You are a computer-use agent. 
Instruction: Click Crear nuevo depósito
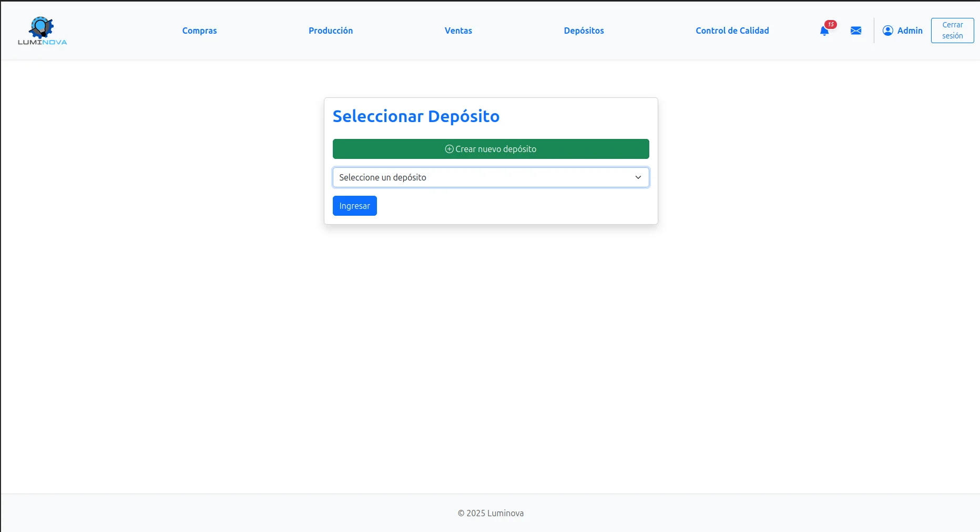(496, 149)
